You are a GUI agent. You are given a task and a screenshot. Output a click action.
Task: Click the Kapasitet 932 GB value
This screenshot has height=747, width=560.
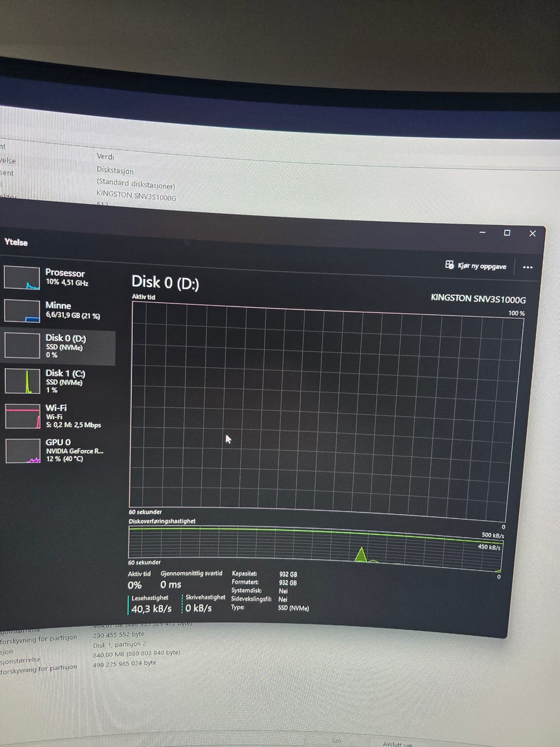[x=288, y=574]
